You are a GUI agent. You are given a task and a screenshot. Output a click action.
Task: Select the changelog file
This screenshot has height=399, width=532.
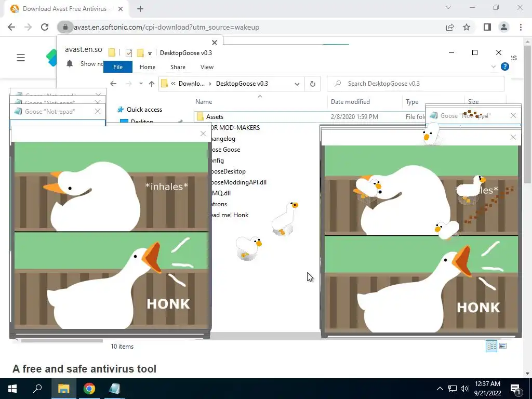click(223, 139)
